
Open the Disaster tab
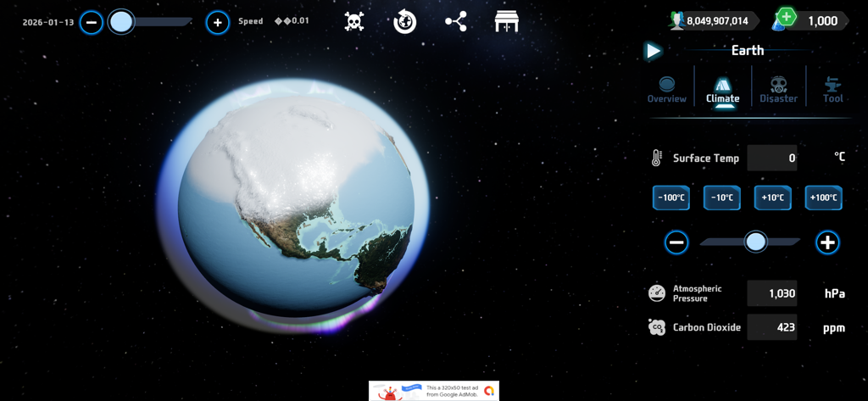[778, 90]
